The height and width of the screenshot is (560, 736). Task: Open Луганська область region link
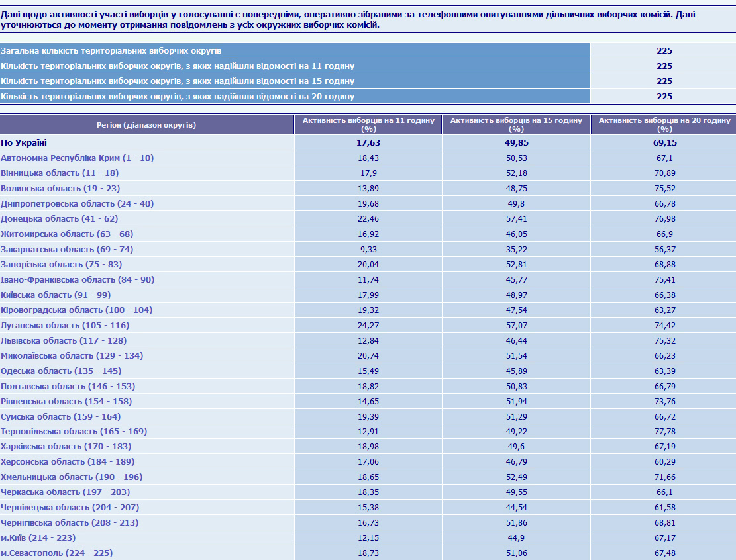(65, 326)
